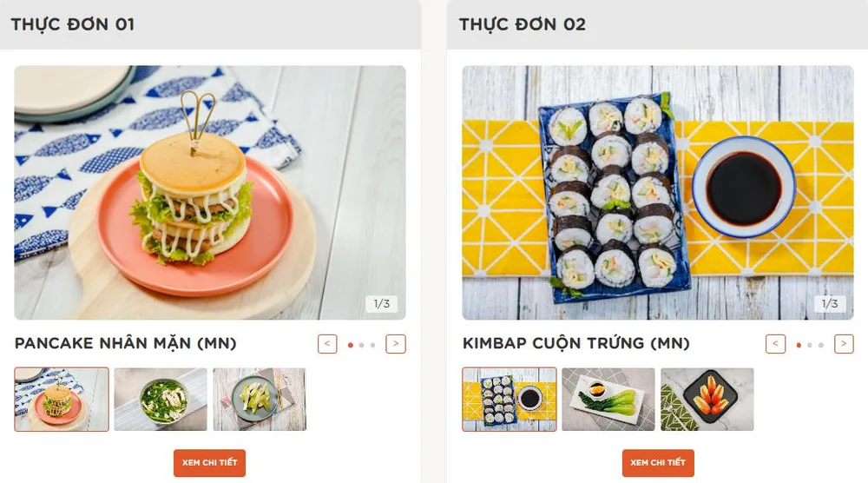The image size is (868, 483).
Task: Click previous arrow for Kimbap Cuộn Trứng carousel
Action: pyautogui.click(x=775, y=344)
